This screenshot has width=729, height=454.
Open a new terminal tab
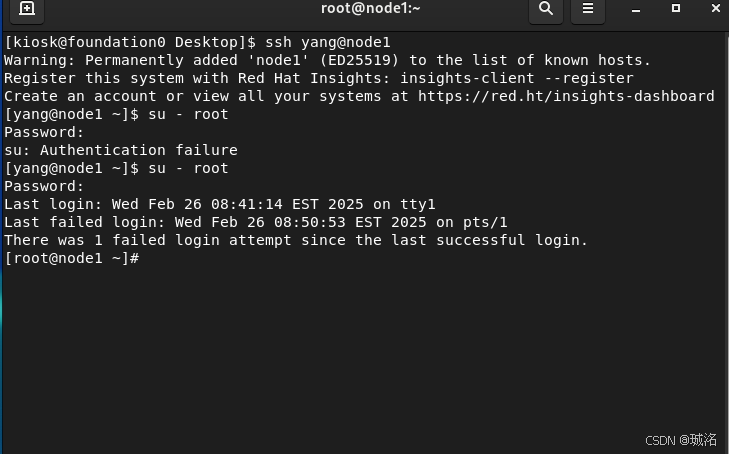pos(27,8)
